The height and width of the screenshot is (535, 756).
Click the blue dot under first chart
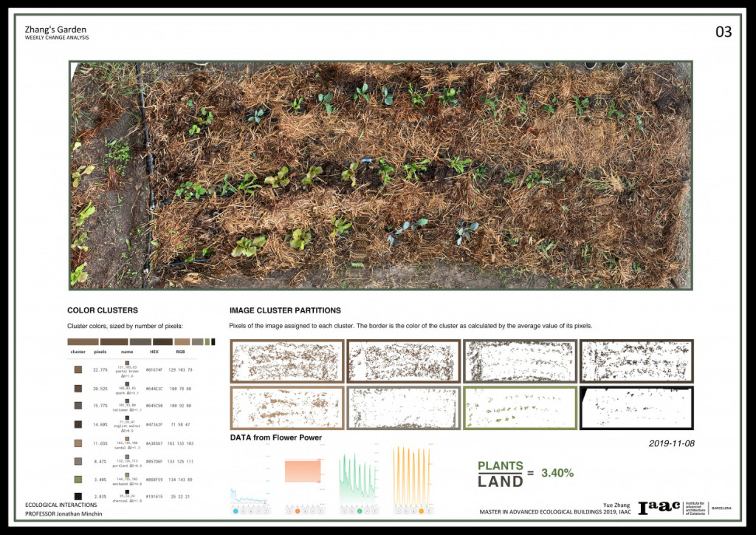coord(236,511)
